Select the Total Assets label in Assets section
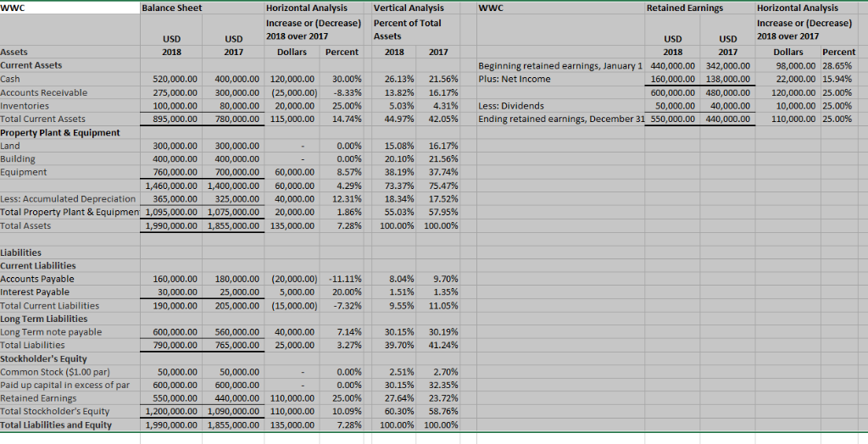Image resolution: width=868 pixels, height=444 pixels. [x=25, y=226]
